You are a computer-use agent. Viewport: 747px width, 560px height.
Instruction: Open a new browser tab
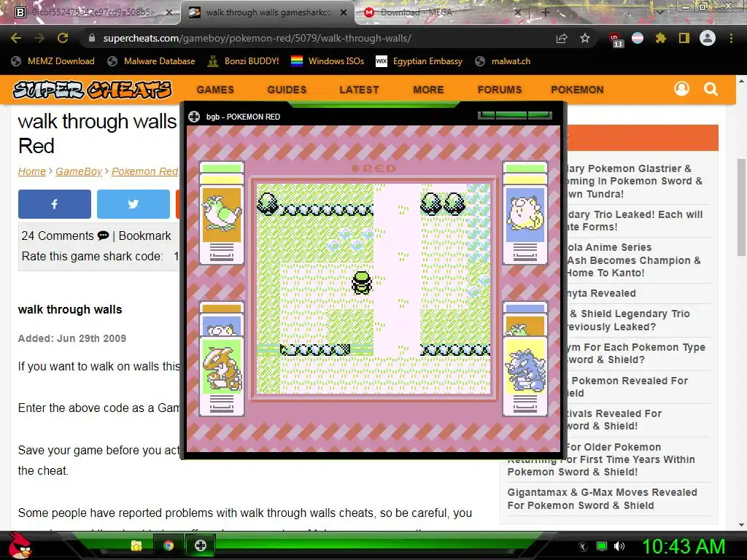click(546, 13)
